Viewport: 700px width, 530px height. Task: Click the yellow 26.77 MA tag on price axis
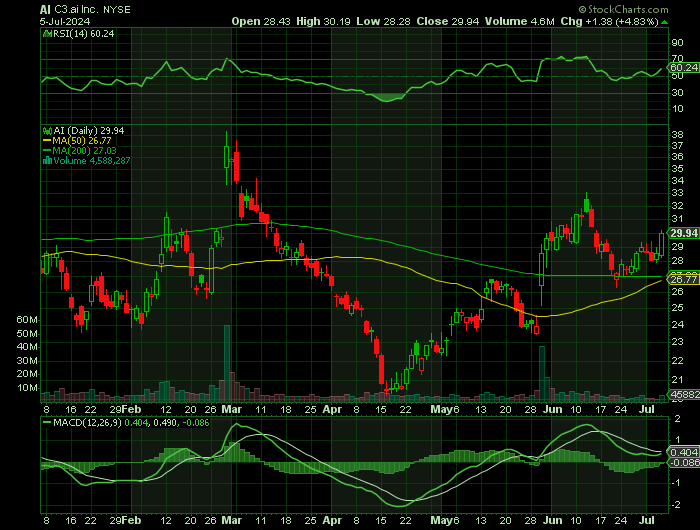683,280
